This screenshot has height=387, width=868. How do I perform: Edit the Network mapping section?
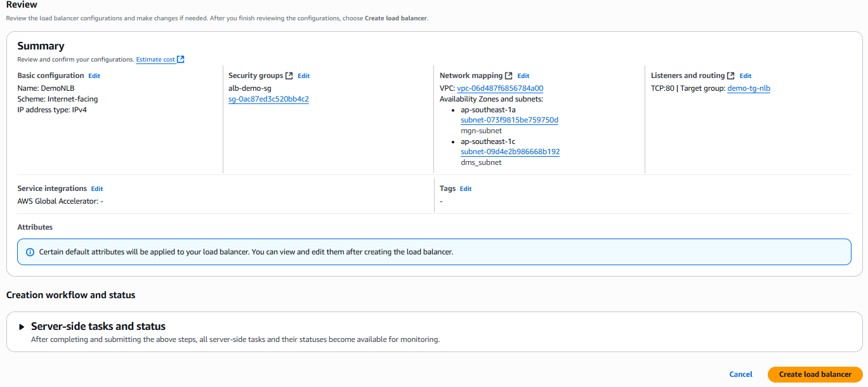click(x=523, y=75)
